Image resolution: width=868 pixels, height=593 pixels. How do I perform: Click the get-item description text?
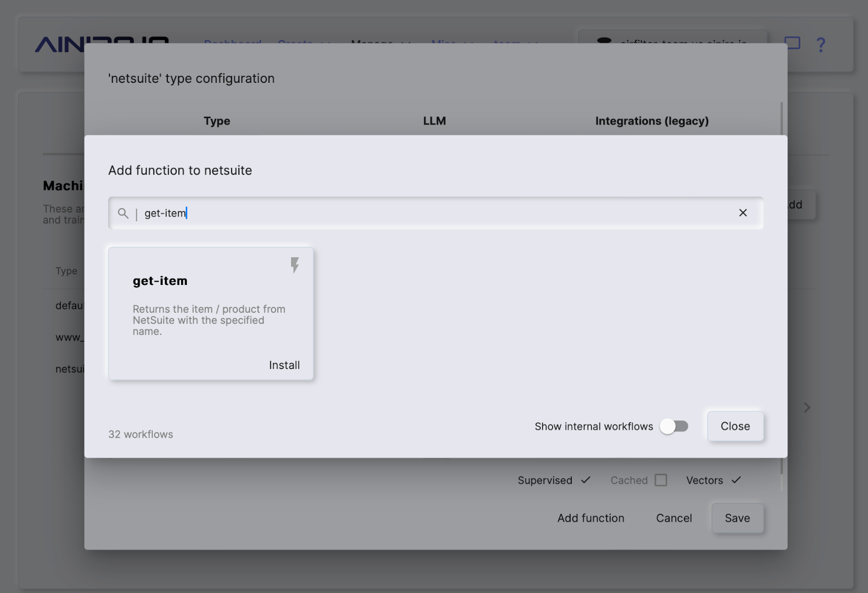pos(209,320)
